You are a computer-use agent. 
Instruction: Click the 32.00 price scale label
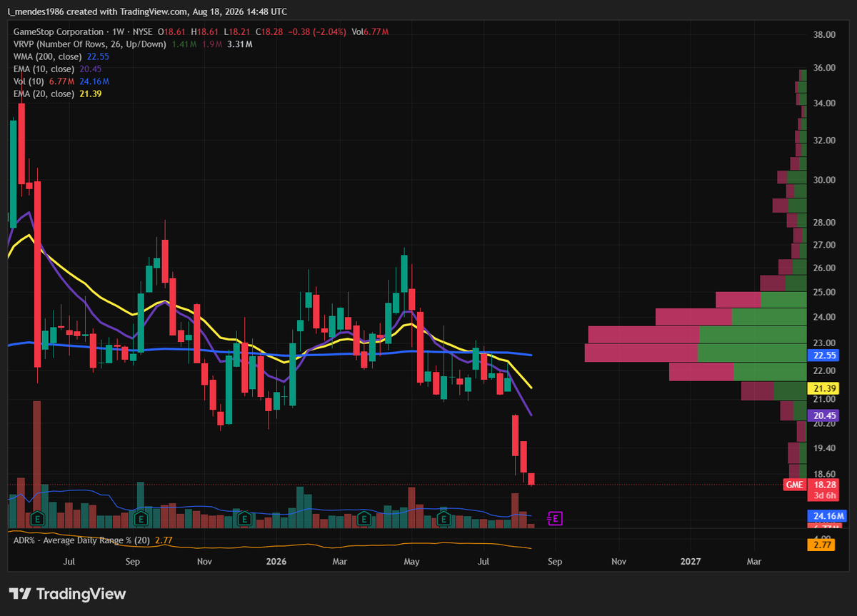click(x=825, y=141)
